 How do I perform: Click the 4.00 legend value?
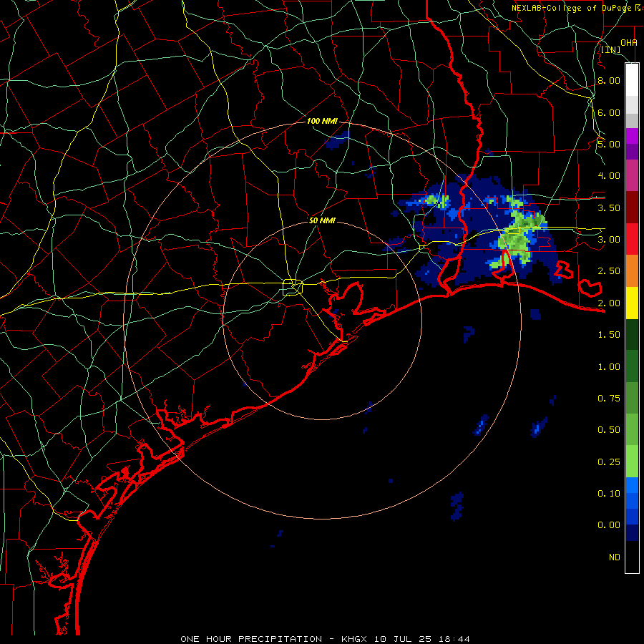click(609, 176)
